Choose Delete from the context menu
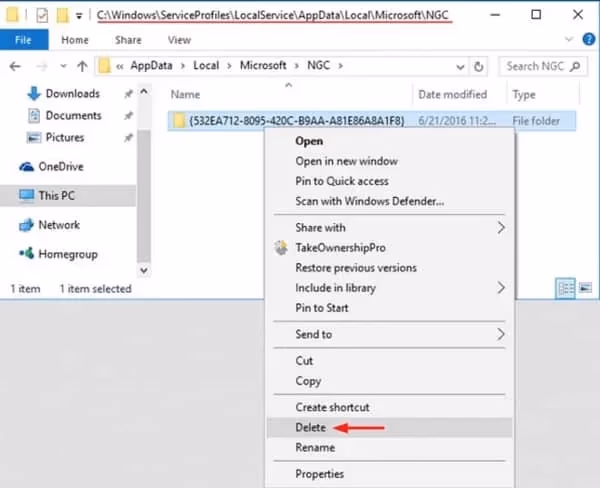The image size is (600, 488). [x=390, y=428]
